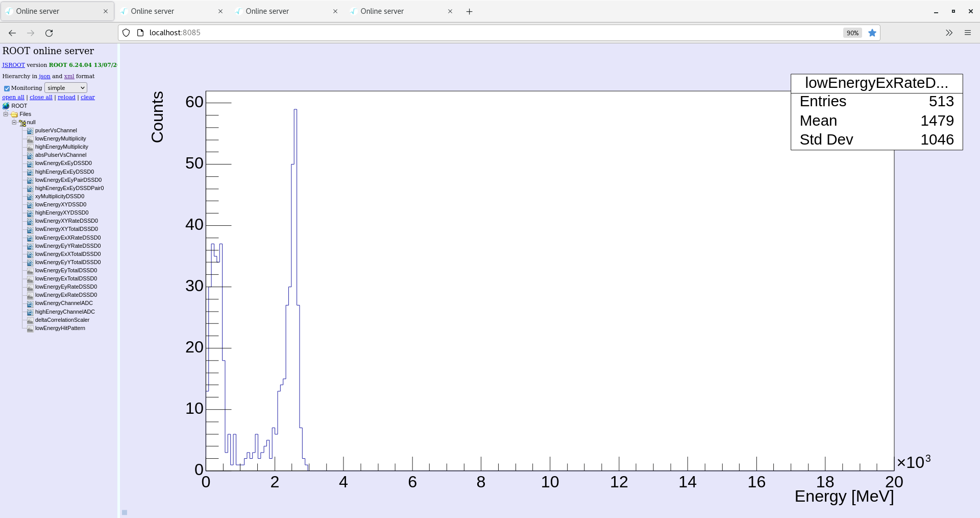Bookmark this page with the star icon

click(x=872, y=33)
